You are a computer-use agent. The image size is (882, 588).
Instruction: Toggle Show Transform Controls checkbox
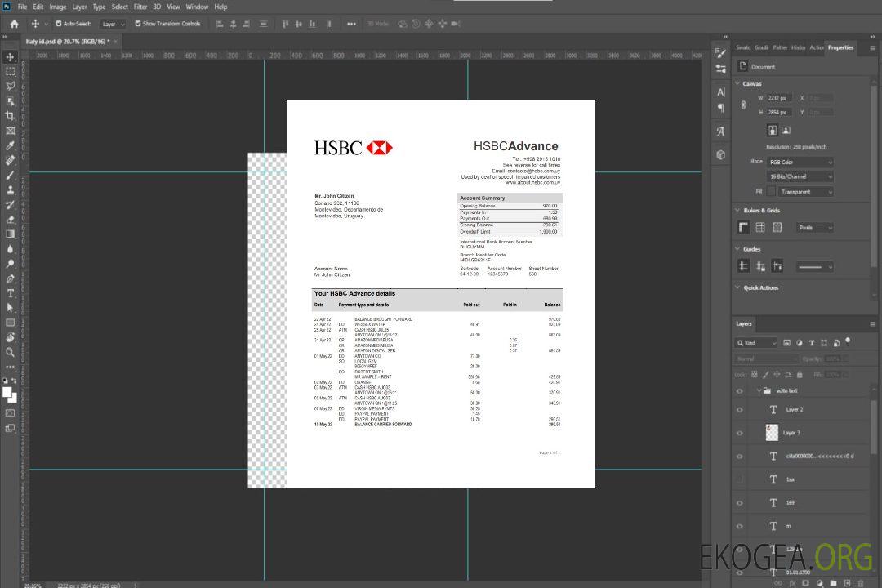click(x=138, y=24)
